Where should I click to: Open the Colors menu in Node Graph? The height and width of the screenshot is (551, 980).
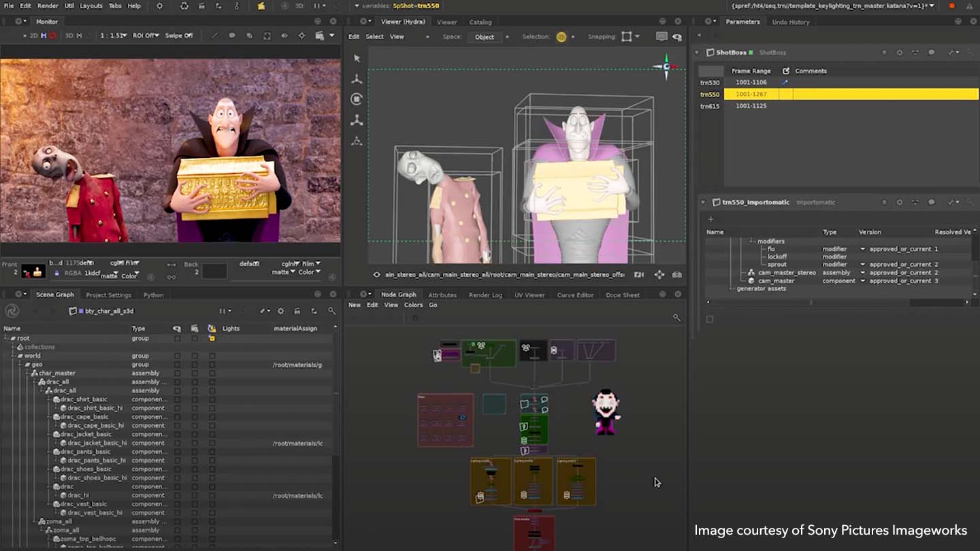click(x=413, y=305)
